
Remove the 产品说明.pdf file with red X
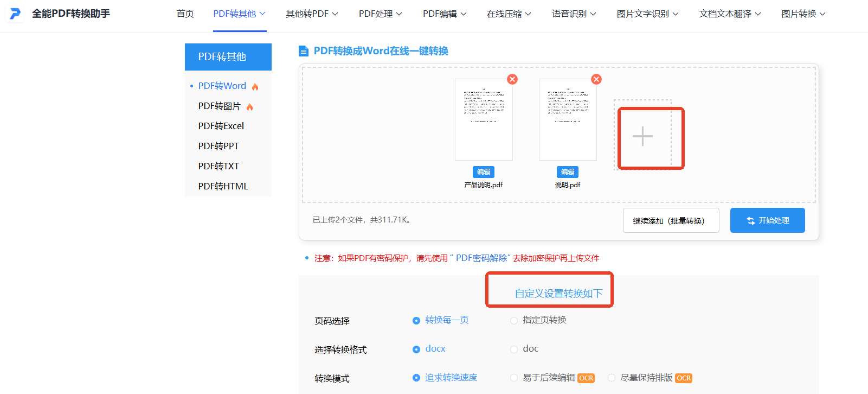[x=512, y=79]
